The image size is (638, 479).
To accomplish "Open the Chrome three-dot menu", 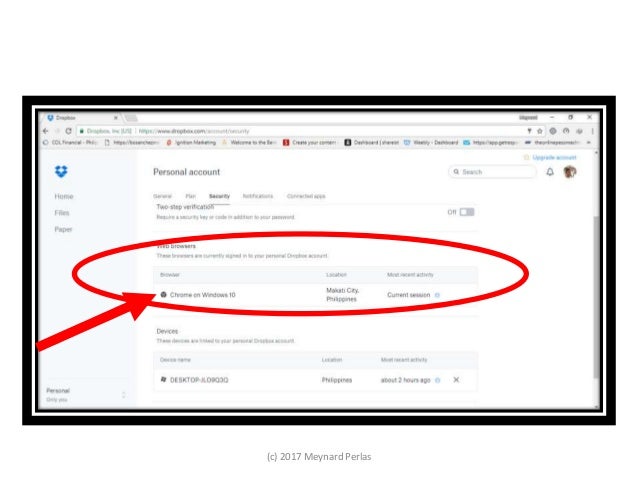I will [x=592, y=131].
